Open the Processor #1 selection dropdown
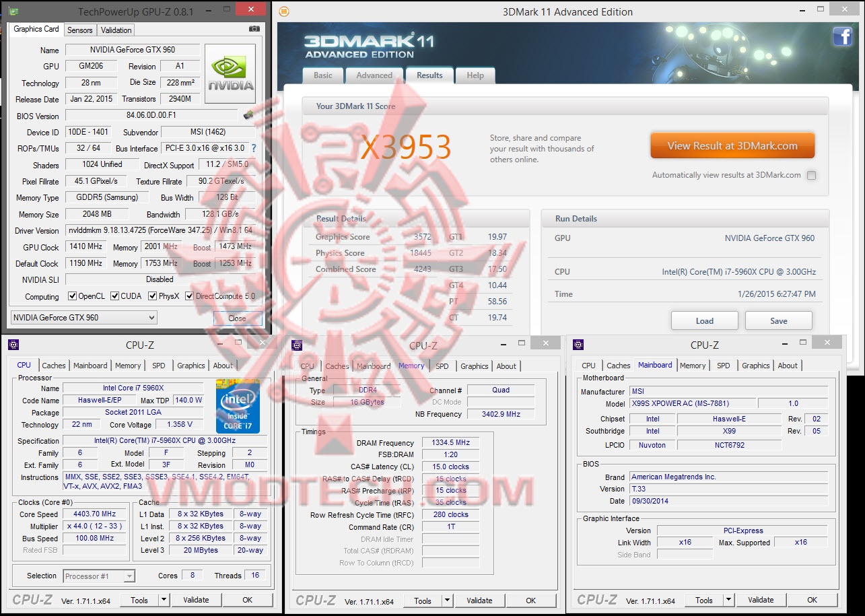 pyautogui.click(x=99, y=576)
